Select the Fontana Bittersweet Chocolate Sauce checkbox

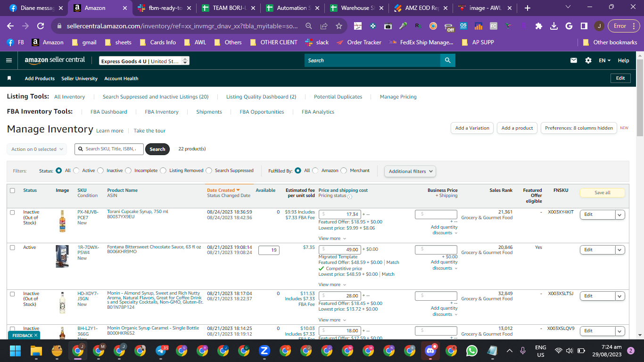coord(12,247)
